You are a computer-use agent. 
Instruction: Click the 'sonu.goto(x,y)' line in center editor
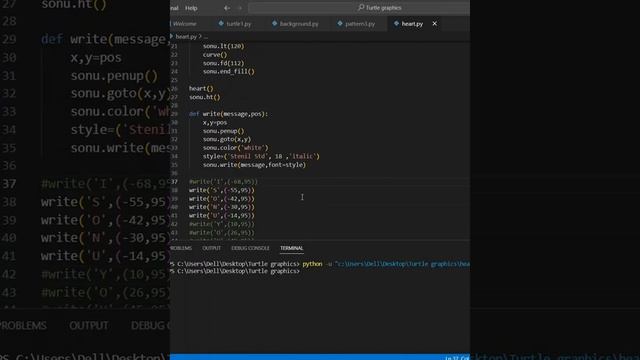[x=227, y=139]
